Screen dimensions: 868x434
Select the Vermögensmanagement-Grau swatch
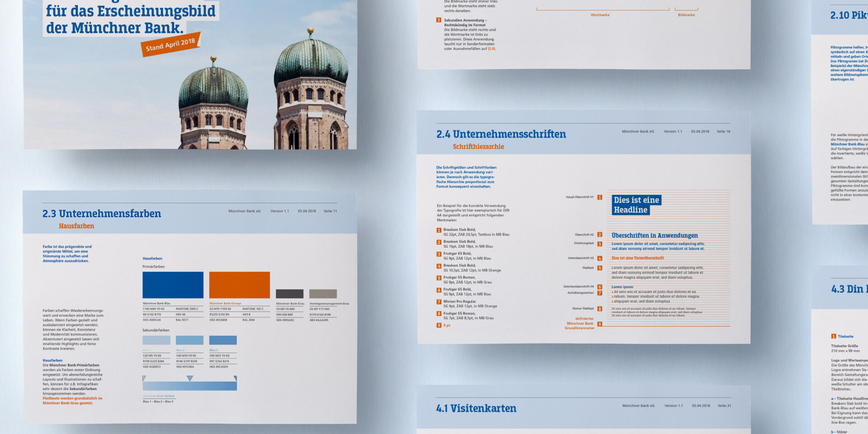[x=323, y=294]
